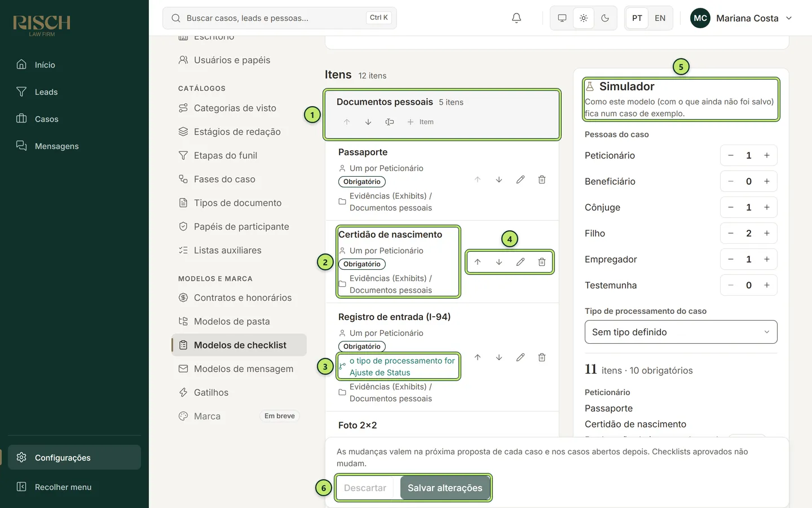This screenshot has width=812, height=508.
Task: Delete the Passaporte item
Action: coord(542,179)
